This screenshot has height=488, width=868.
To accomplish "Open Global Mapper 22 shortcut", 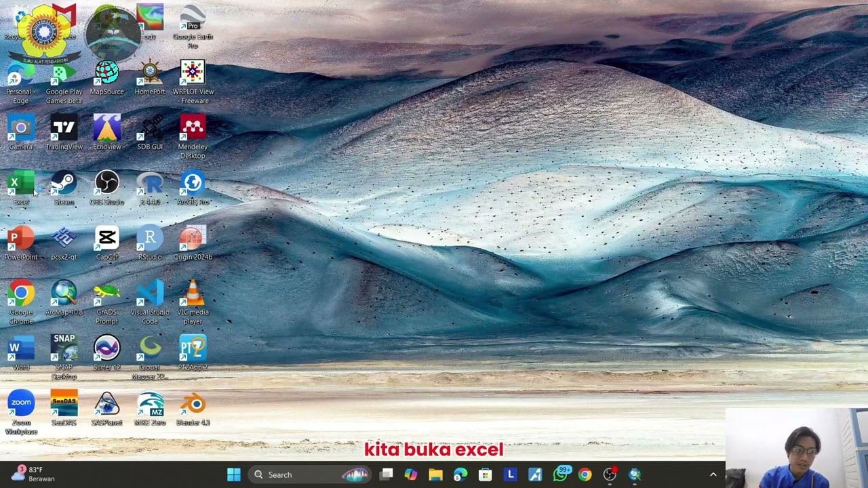I will pos(150,358).
